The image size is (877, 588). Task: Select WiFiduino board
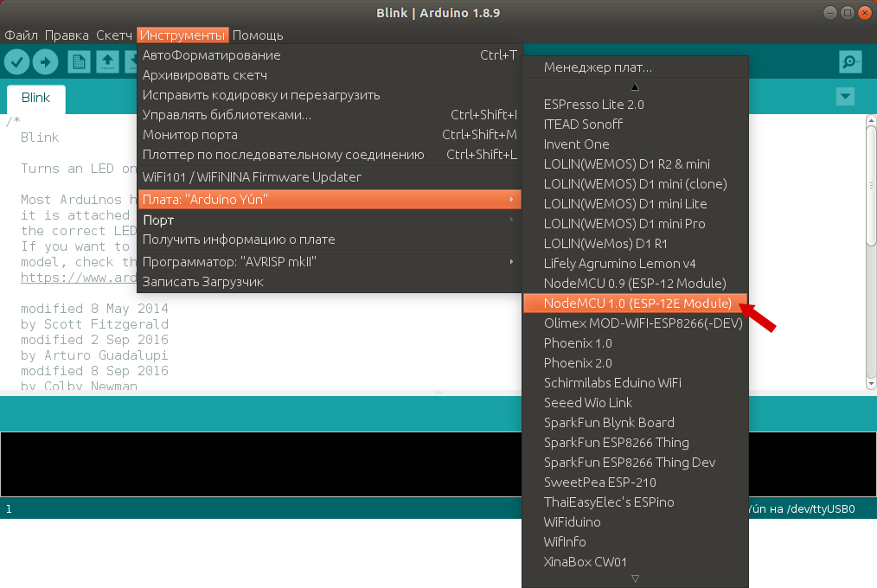(x=636, y=522)
